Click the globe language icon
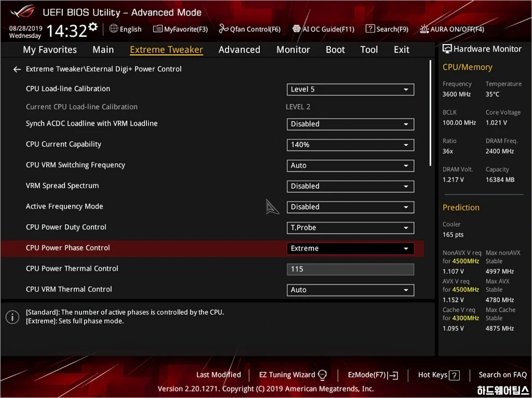 click(x=114, y=29)
